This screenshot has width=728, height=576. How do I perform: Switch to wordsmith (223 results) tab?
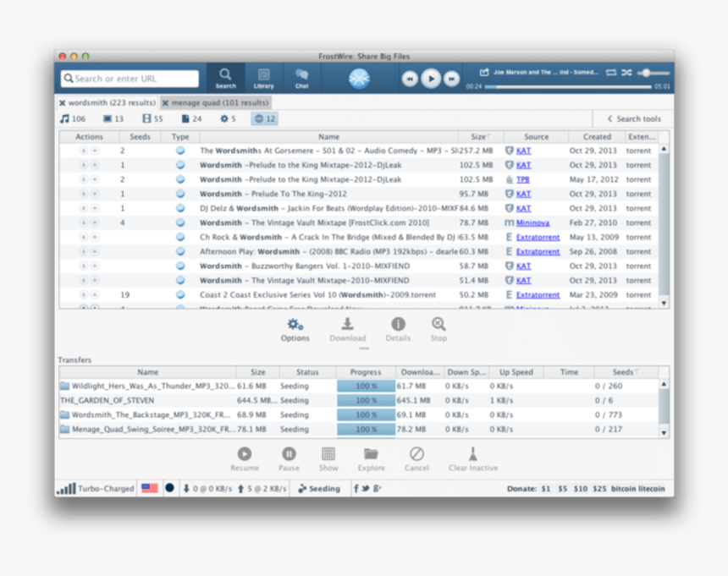(x=112, y=102)
